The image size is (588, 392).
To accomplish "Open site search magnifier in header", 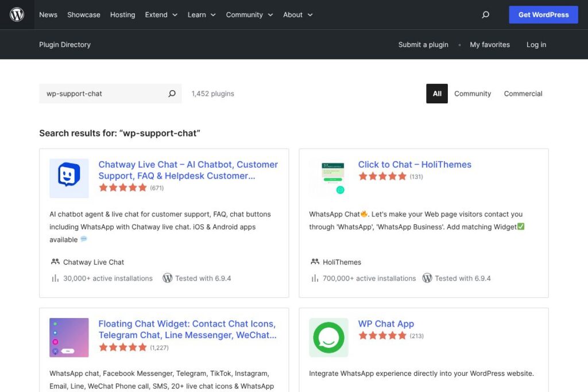I will pos(485,15).
